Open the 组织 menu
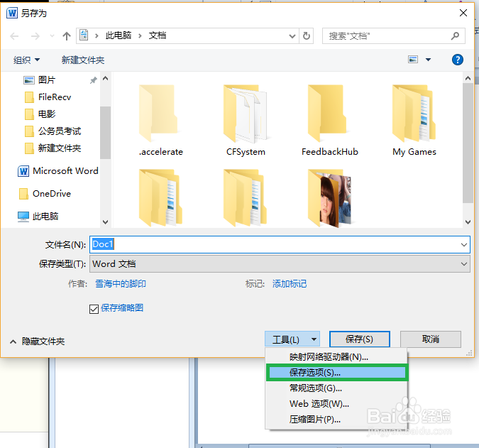The image size is (479, 448). tap(26, 60)
